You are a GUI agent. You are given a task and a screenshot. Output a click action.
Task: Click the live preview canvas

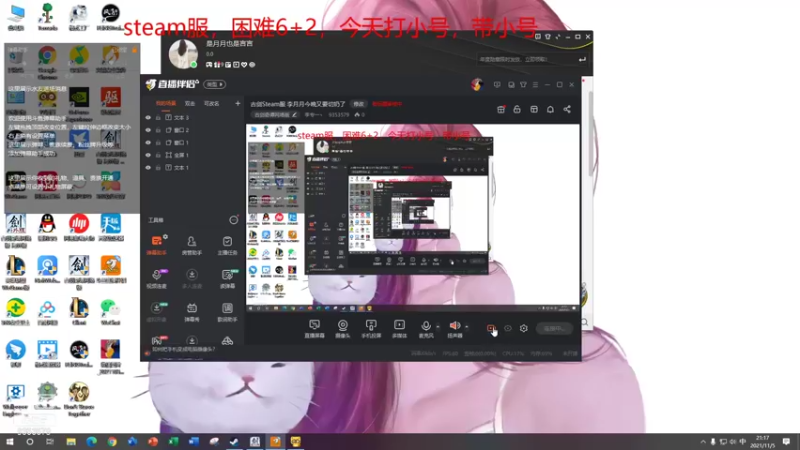click(413, 215)
